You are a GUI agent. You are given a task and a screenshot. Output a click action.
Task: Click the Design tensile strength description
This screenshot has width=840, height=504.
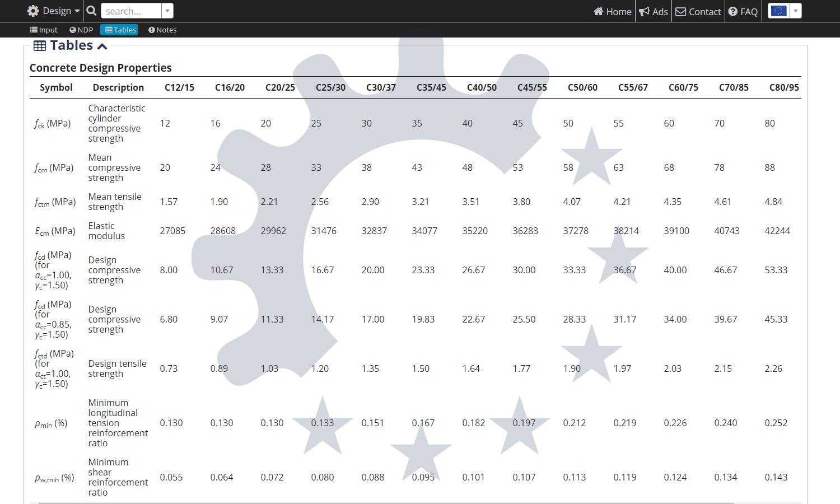(x=117, y=368)
